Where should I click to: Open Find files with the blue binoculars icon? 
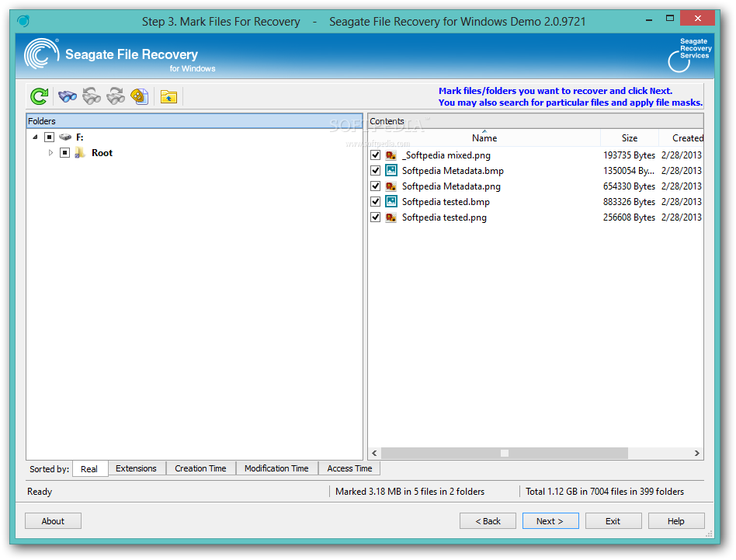[x=68, y=96]
